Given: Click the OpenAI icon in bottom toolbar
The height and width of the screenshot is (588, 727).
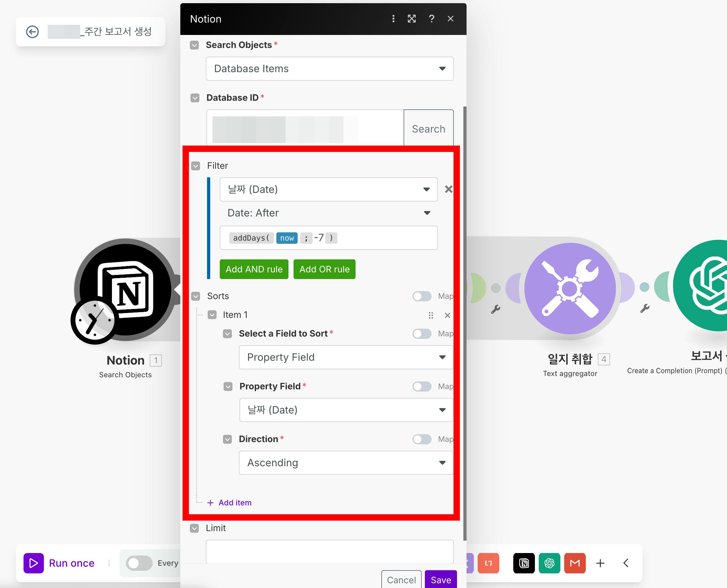Looking at the screenshot, I should 550,563.
